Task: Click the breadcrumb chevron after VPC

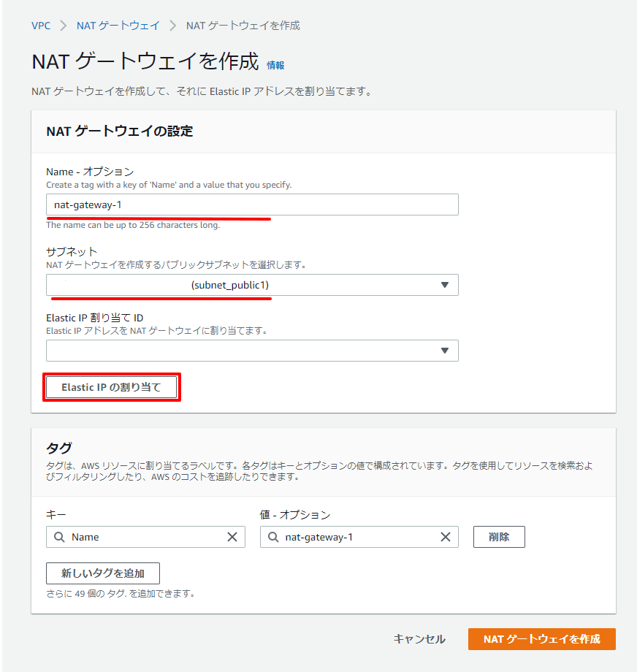Action: [x=64, y=26]
